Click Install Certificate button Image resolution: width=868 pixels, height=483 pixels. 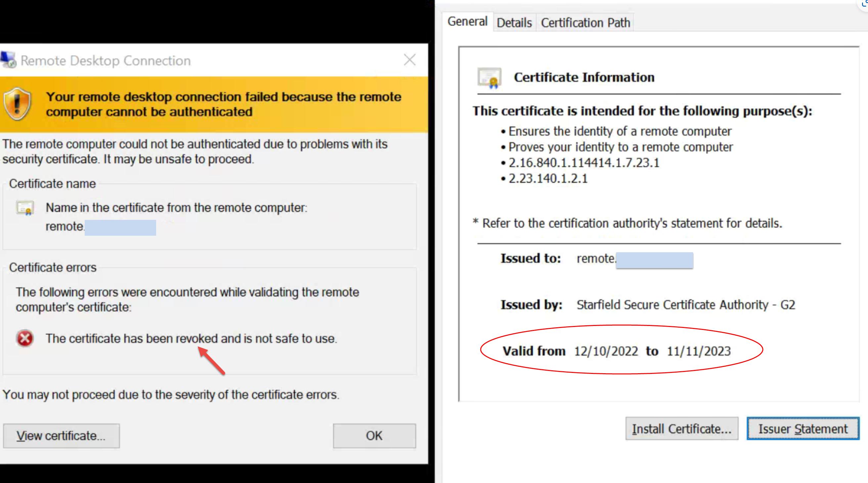click(x=682, y=429)
